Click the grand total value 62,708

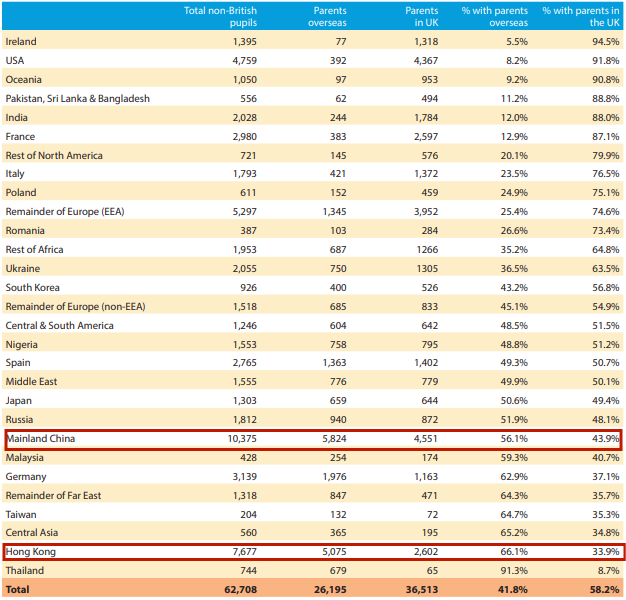pyautogui.click(x=241, y=590)
